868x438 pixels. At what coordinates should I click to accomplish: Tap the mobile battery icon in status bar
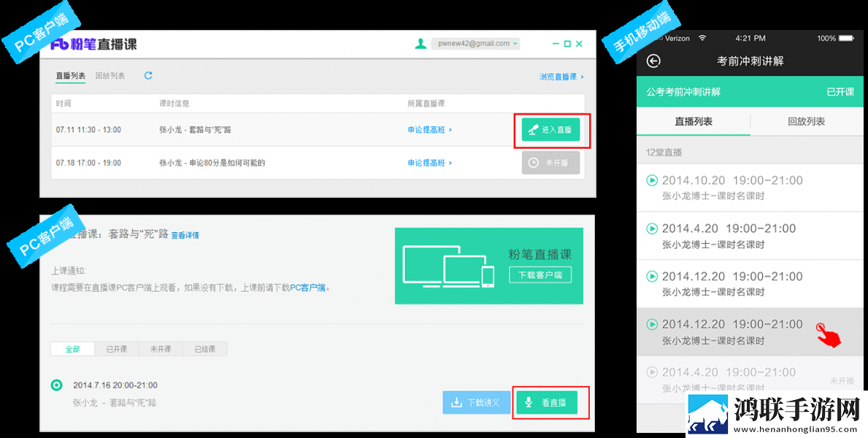[847, 38]
